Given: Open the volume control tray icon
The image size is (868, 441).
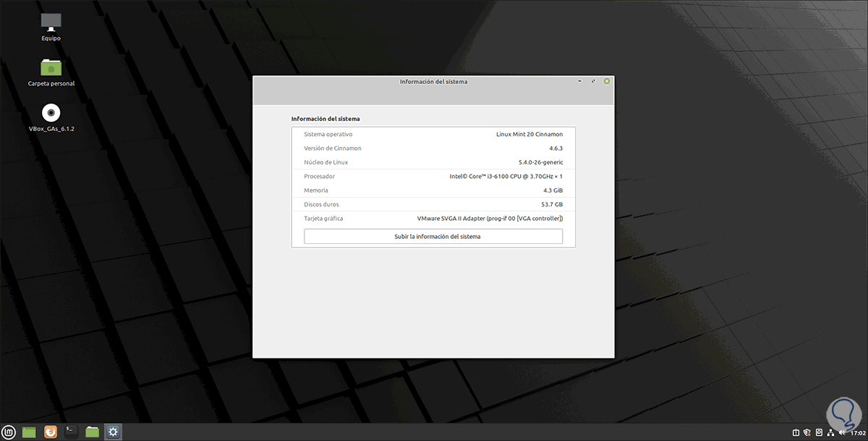Looking at the screenshot, I should click(x=842, y=432).
